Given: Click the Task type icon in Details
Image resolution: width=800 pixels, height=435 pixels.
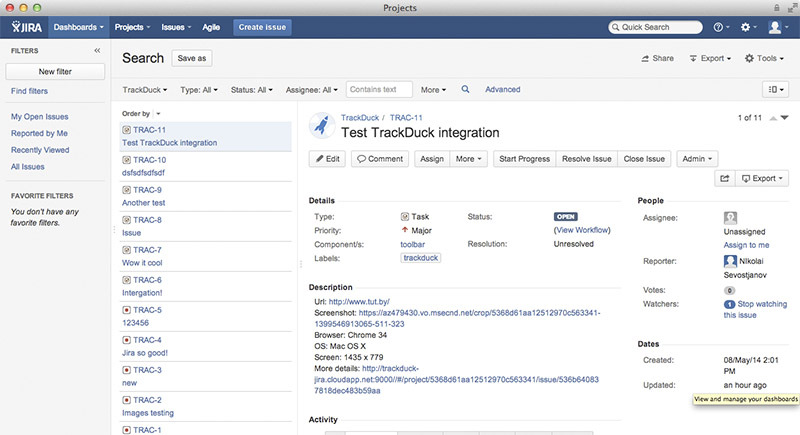Looking at the screenshot, I should [x=405, y=216].
